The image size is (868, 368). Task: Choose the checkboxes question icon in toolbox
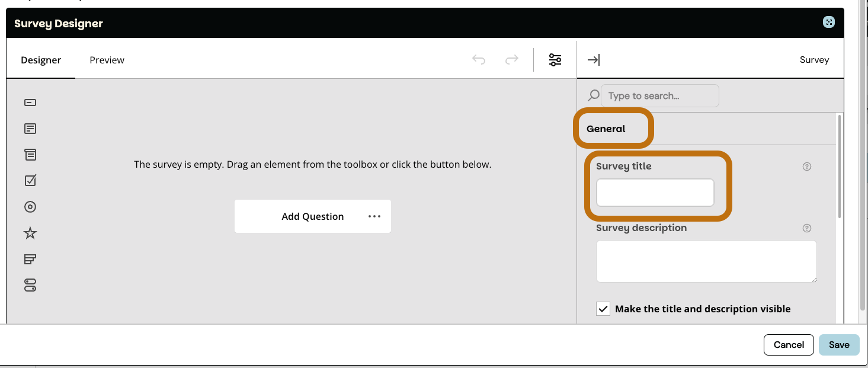(x=30, y=180)
